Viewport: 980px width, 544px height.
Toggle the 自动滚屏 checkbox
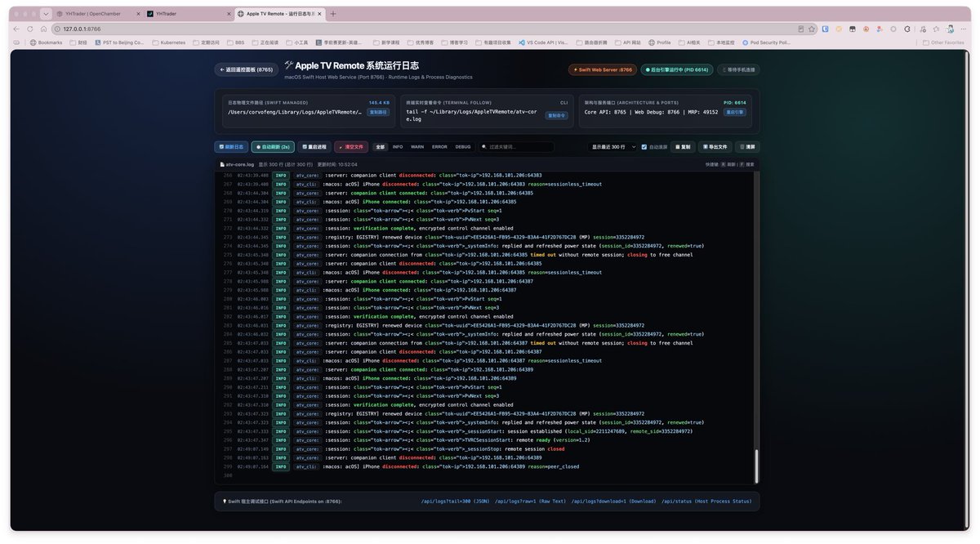(644, 147)
